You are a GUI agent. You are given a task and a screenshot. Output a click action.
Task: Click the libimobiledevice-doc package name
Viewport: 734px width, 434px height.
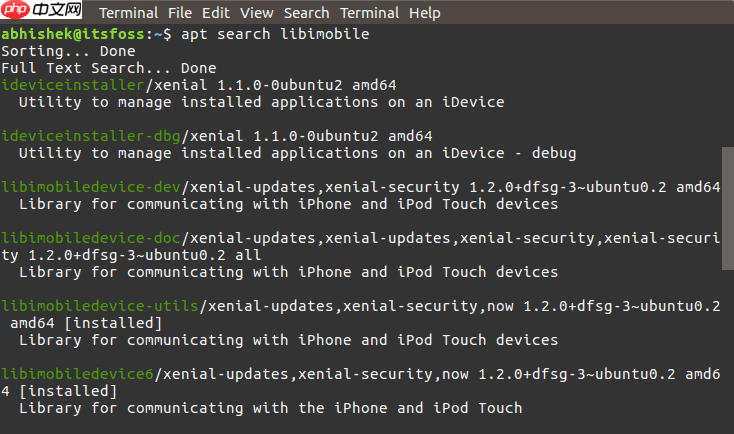point(91,238)
